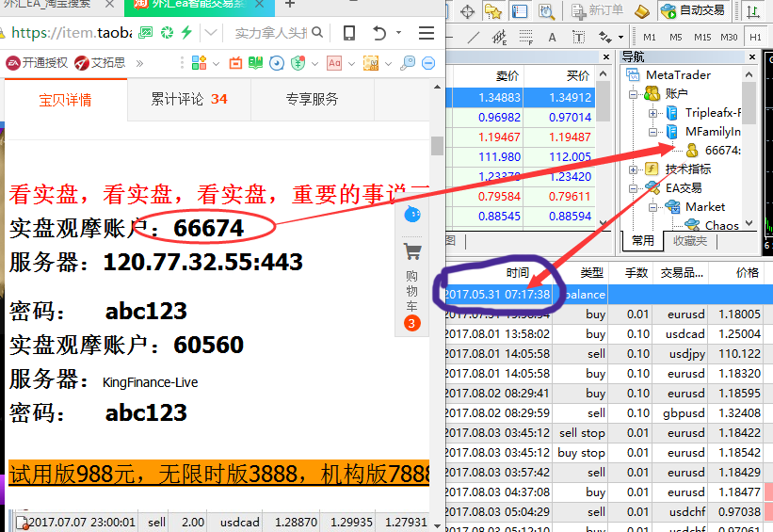Select the trendline drawing tool
This screenshot has height=532, width=773.
pos(474,37)
